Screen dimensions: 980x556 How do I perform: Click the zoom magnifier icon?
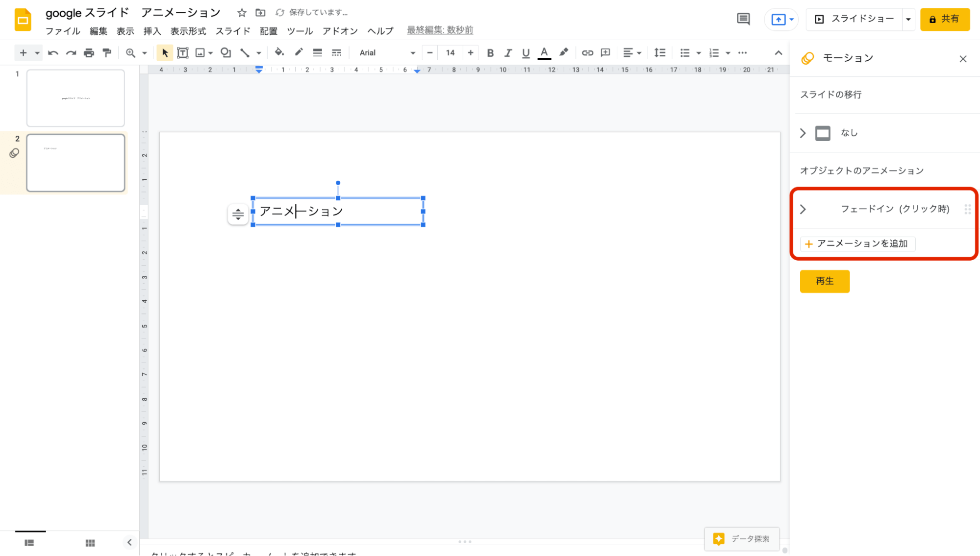click(130, 53)
